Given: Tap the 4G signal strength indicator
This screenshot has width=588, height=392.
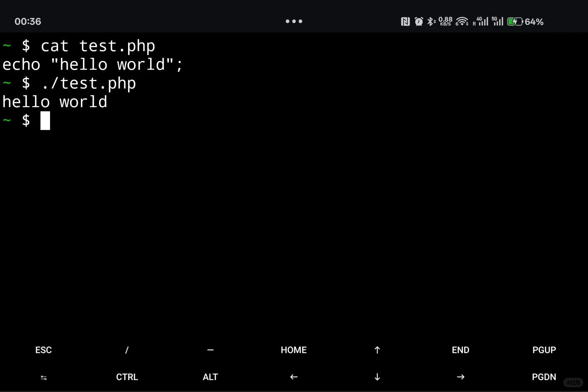Looking at the screenshot, I should click(x=482, y=21).
